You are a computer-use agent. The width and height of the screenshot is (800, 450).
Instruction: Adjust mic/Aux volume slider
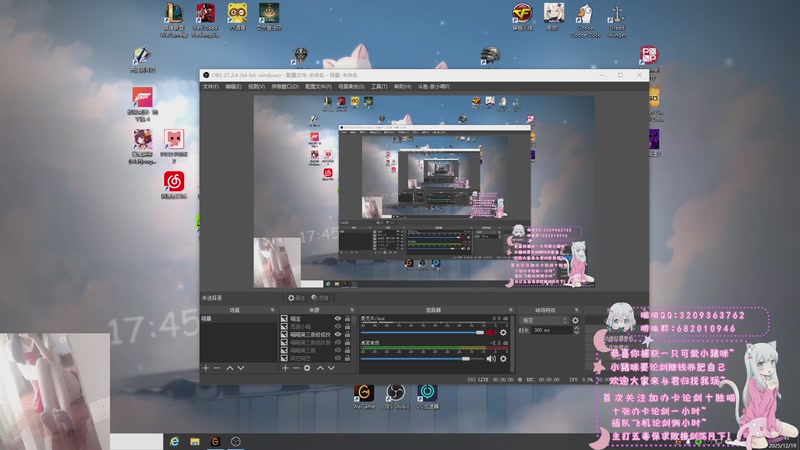pyautogui.click(x=422, y=333)
